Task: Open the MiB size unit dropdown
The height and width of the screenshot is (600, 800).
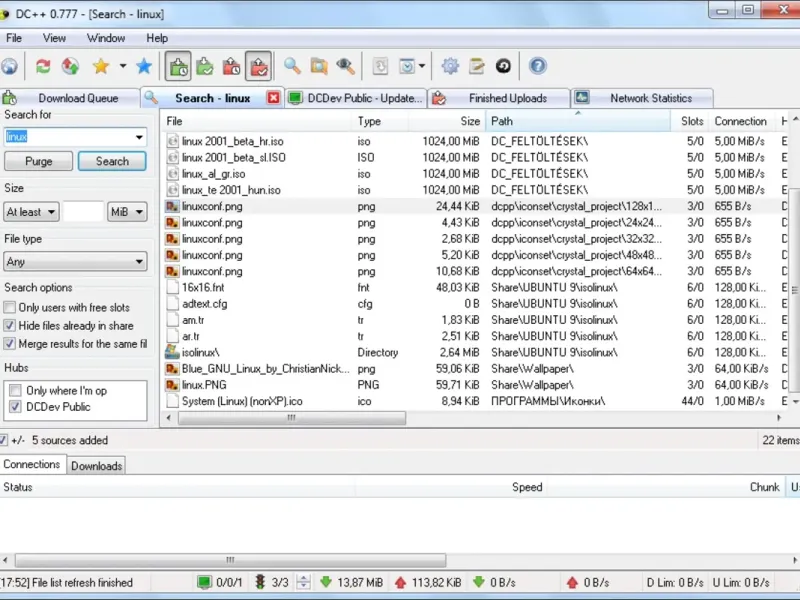Action: (127, 212)
